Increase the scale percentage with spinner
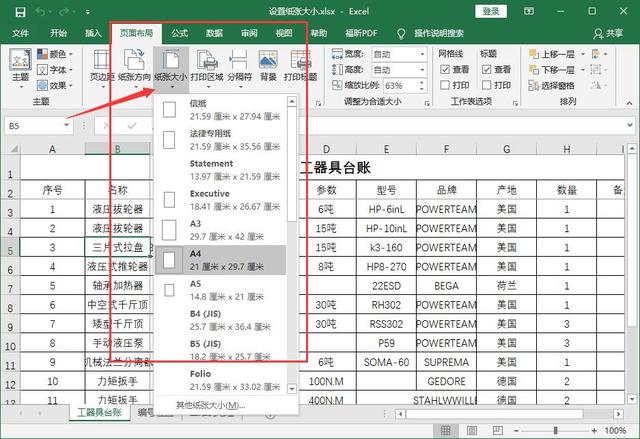Viewport: 640px width, 439px height. click(422, 83)
